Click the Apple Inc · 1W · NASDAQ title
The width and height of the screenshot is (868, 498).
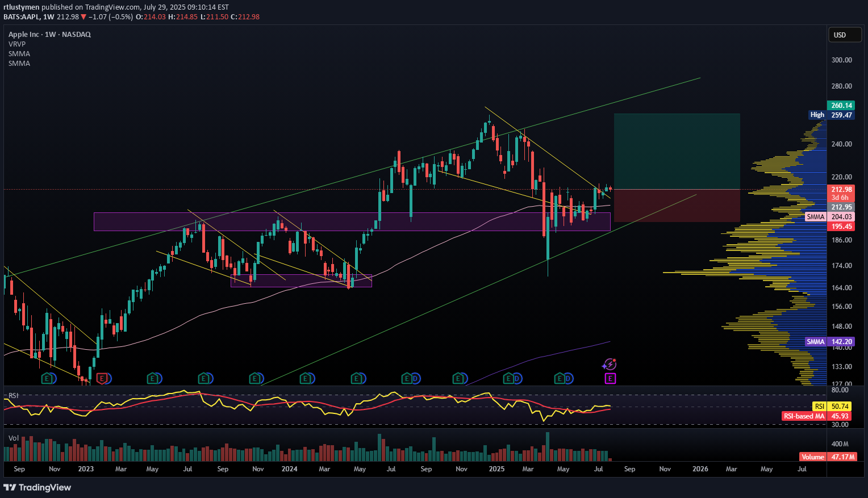pos(49,34)
